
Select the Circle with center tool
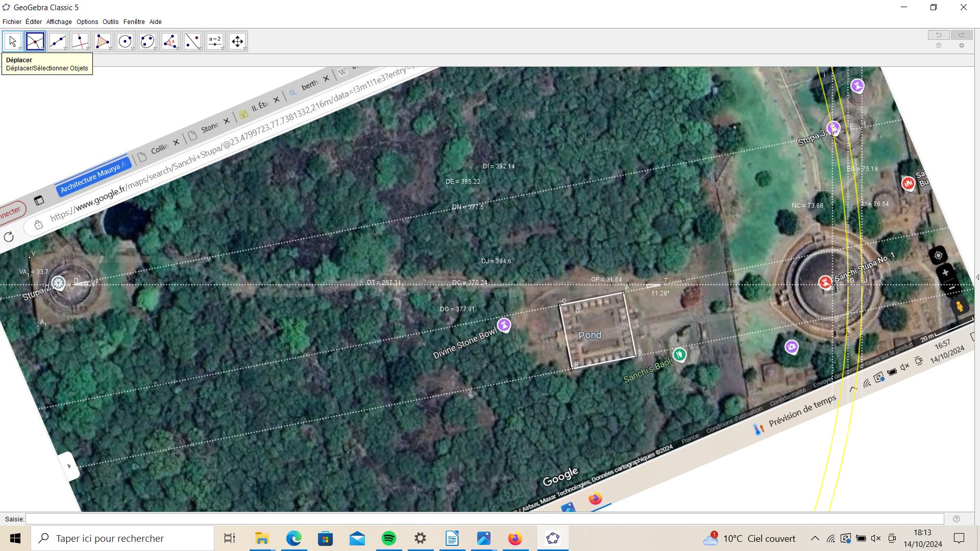(125, 41)
